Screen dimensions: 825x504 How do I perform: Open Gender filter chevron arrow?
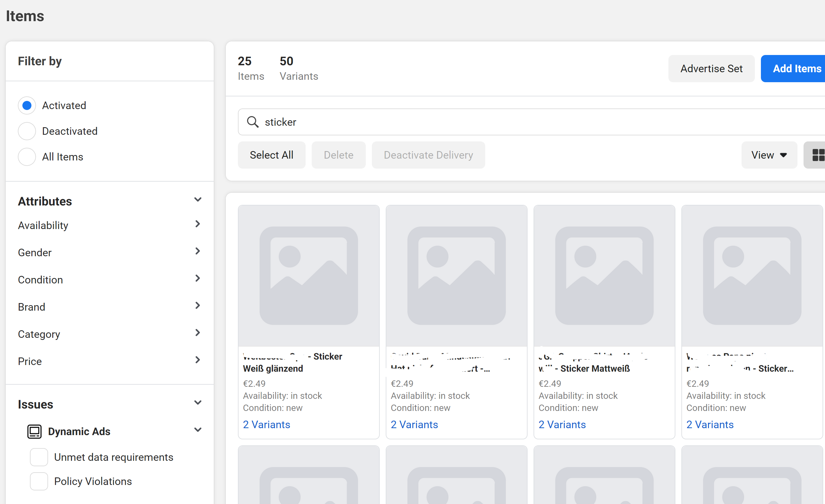(x=197, y=251)
